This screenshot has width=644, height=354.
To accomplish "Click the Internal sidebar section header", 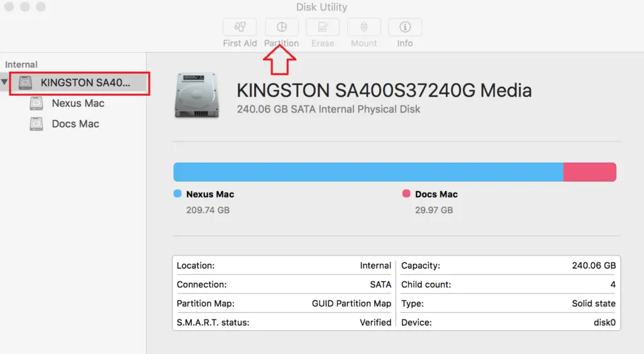I will (21, 65).
